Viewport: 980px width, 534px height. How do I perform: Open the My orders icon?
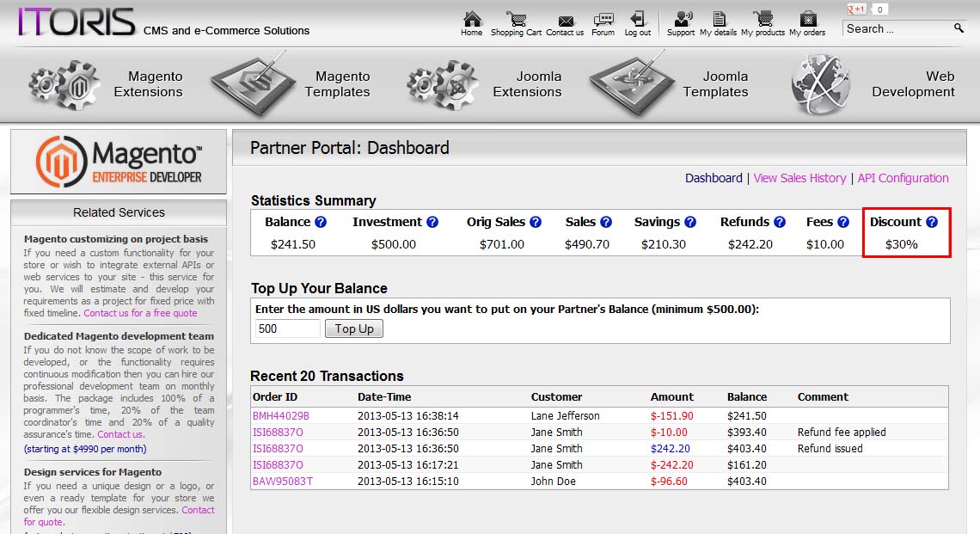point(807,19)
